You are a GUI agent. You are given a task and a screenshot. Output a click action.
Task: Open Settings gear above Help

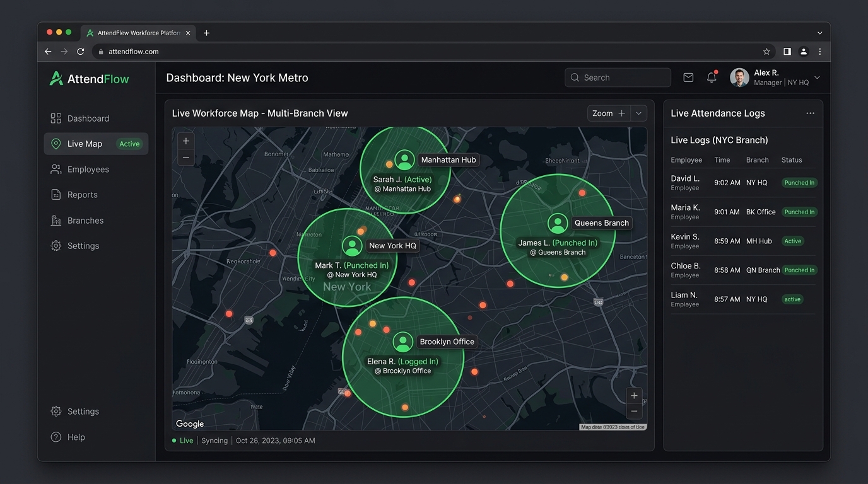56,412
